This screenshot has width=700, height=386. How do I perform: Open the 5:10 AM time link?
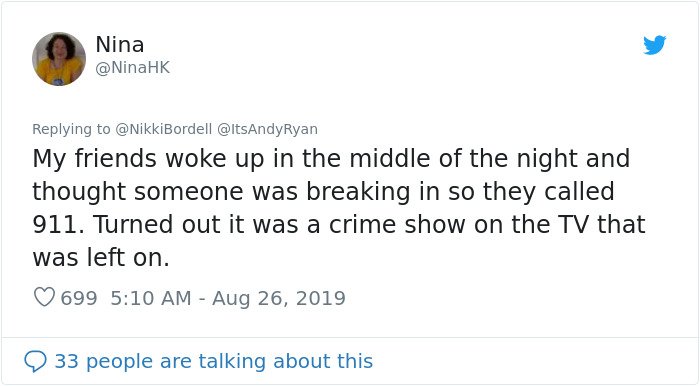(x=151, y=298)
